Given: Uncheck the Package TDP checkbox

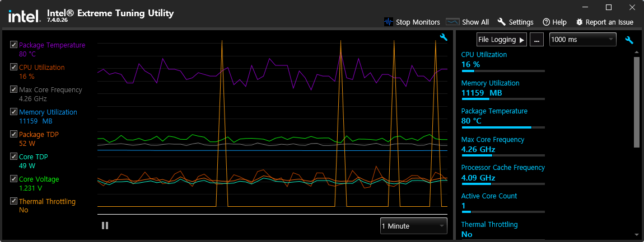Looking at the screenshot, I should 13,134.
